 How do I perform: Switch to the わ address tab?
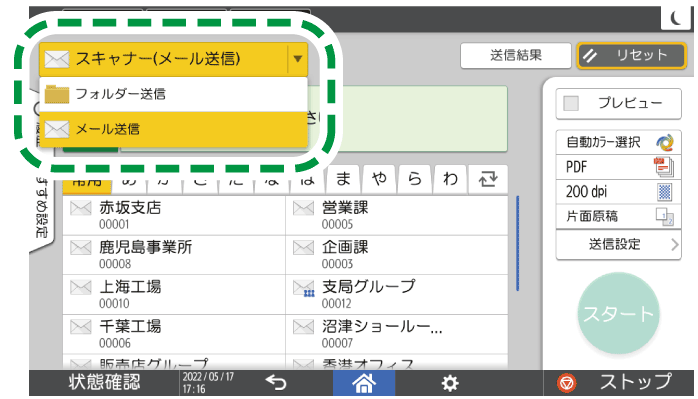tap(450, 179)
